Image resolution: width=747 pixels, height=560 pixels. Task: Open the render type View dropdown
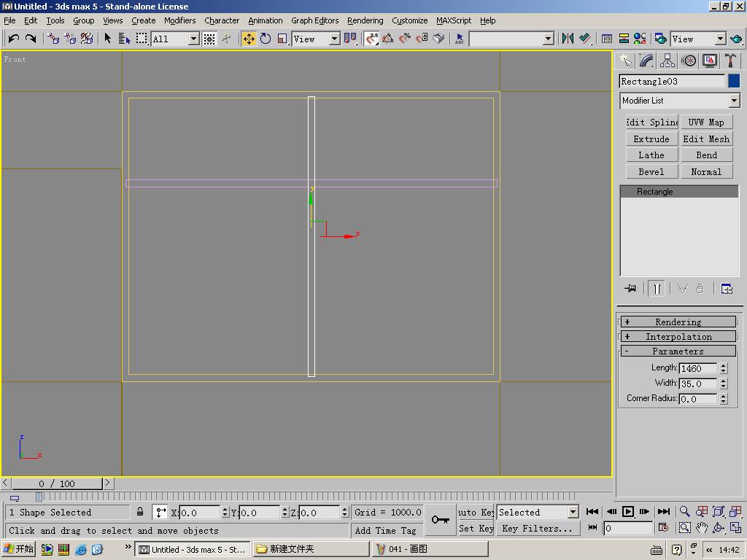720,39
